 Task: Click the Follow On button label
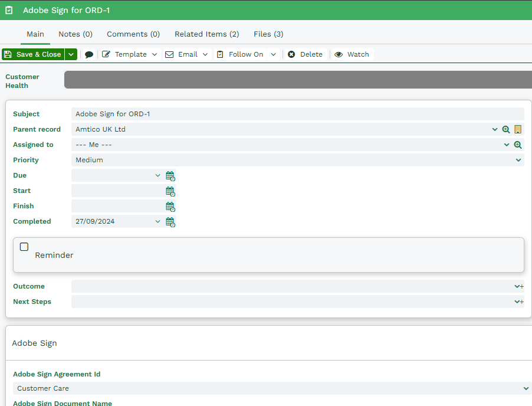click(x=245, y=54)
